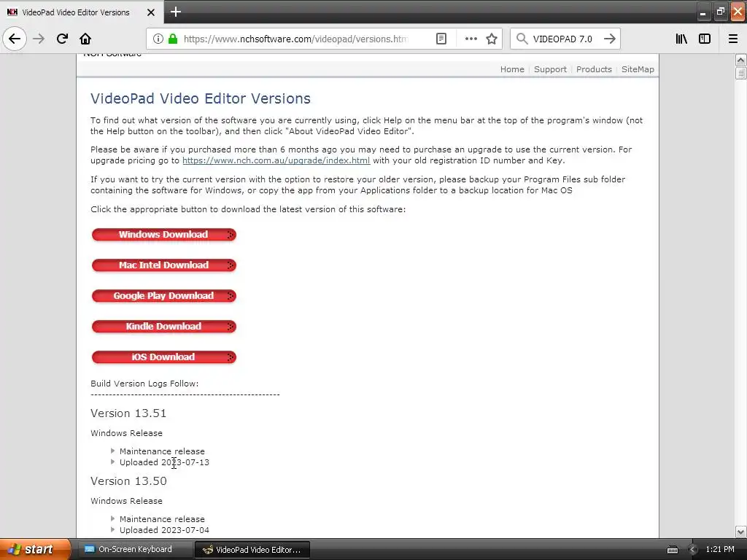Image resolution: width=747 pixels, height=560 pixels.
Task: Click 'Maintenance release' under Version 13.50
Action: pyautogui.click(x=162, y=519)
